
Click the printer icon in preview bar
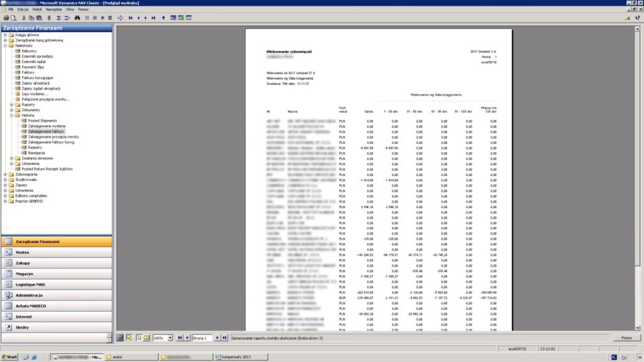click(120, 338)
